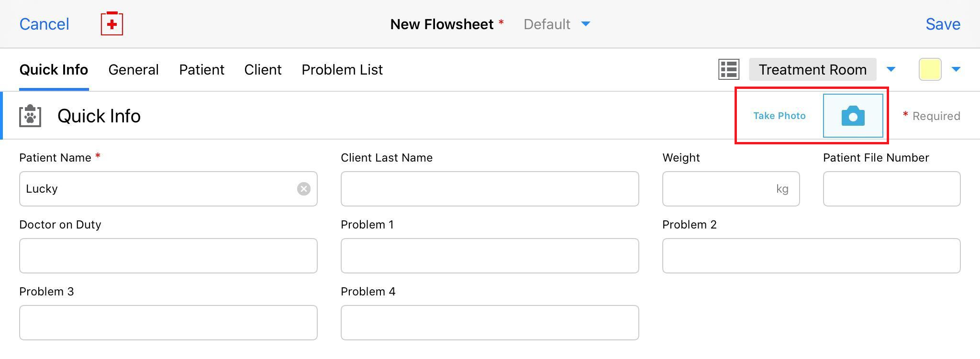
Task: Click into the Weight input field
Action: (718, 189)
